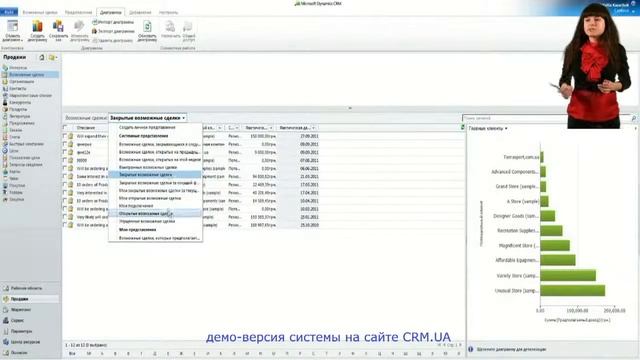Collapse the pane with the middle arrow handle
The width and height of the screenshot is (640, 360).
point(350,108)
